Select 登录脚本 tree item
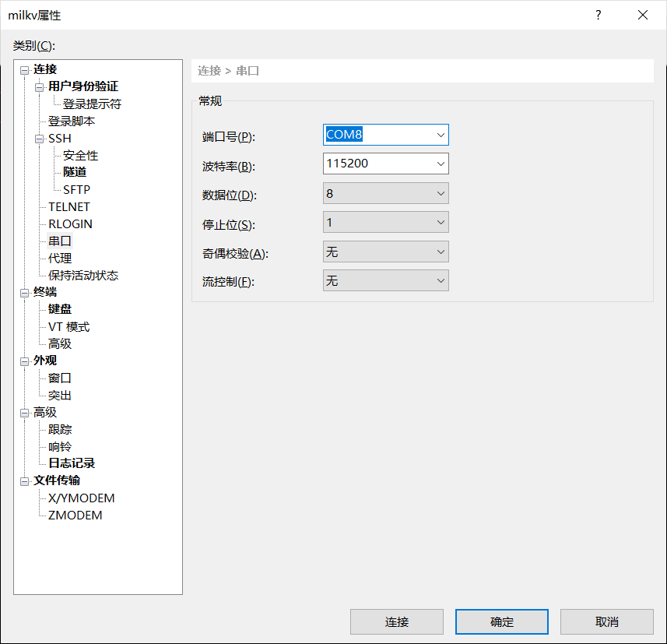 click(72, 121)
